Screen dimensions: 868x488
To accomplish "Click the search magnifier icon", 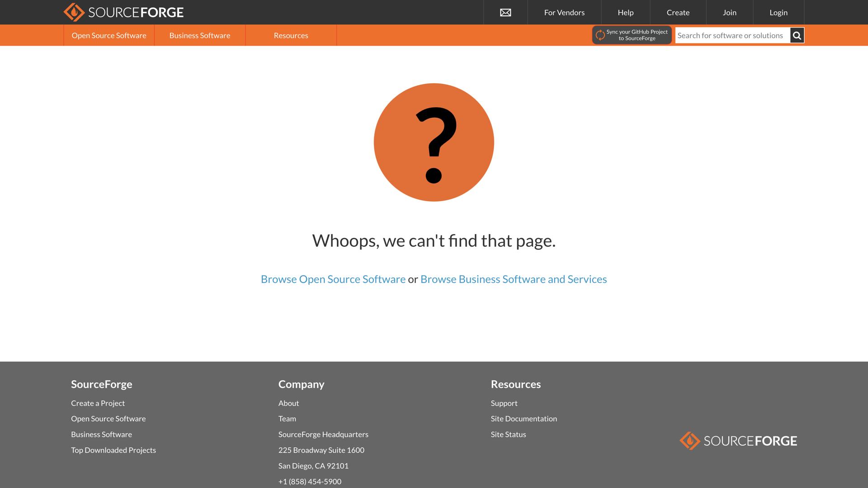I will point(797,35).
